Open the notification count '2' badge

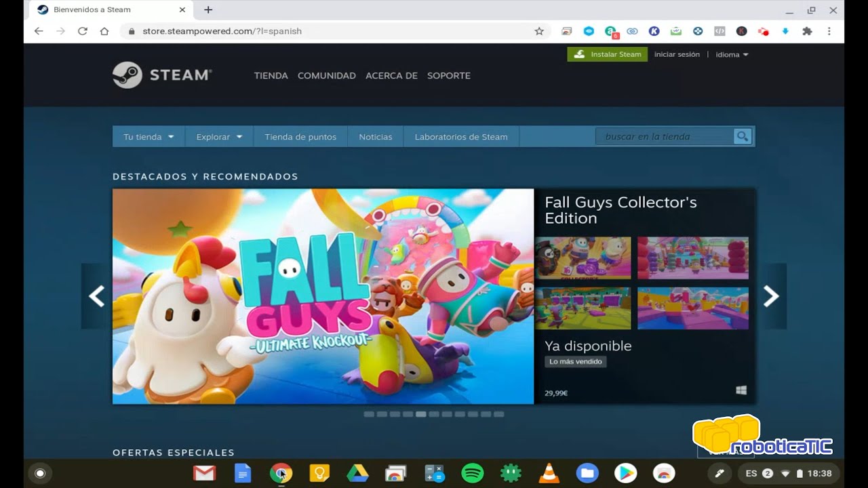(768, 473)
